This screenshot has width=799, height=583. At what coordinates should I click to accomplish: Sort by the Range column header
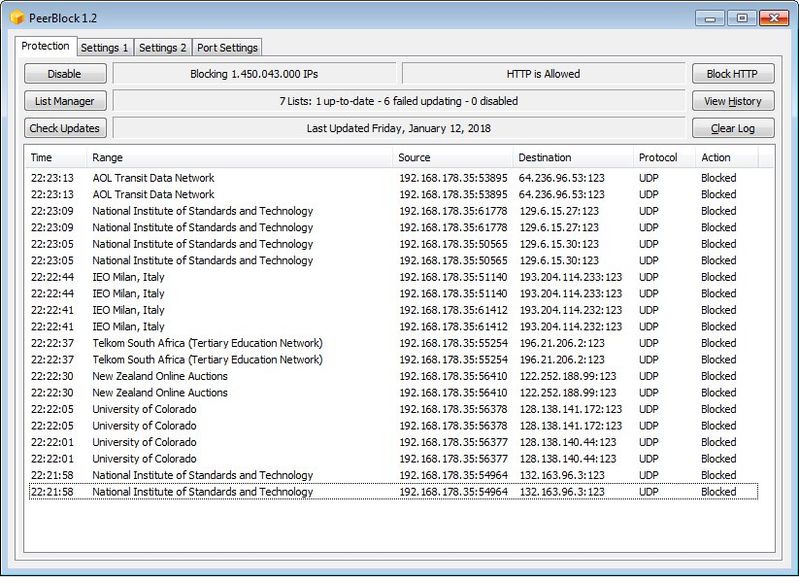tap(240, 158)
